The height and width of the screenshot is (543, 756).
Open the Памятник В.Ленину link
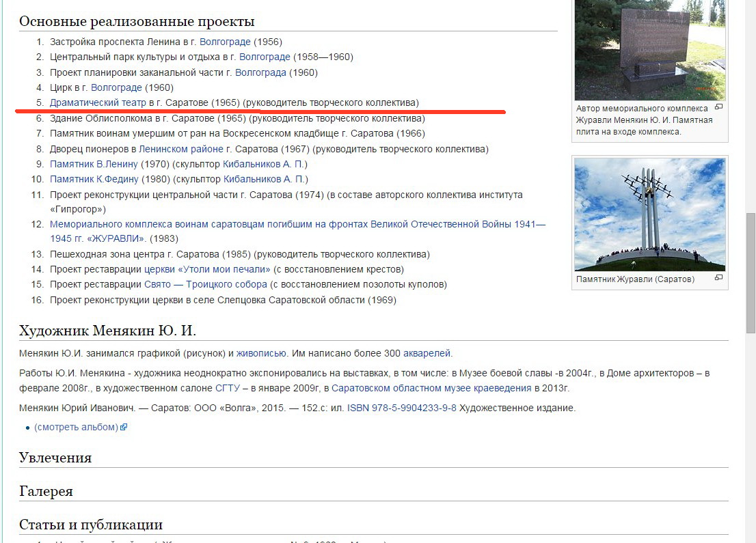click(94, 165)
